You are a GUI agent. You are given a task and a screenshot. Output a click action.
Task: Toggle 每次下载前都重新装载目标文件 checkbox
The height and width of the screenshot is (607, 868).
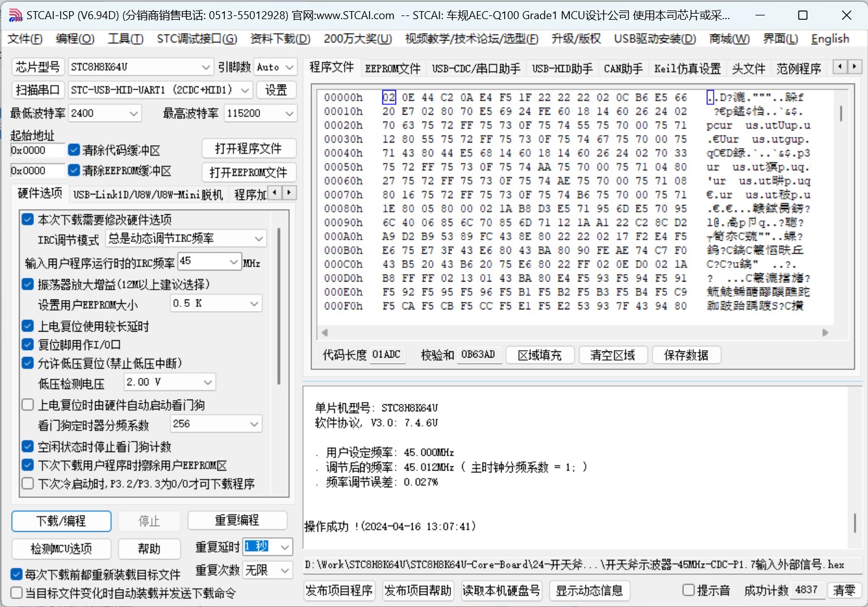(x=17, y=574)
